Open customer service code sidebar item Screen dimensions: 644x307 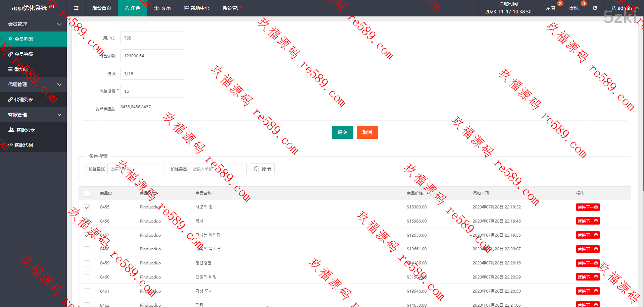pyautogui.click(x=23, y=145)
